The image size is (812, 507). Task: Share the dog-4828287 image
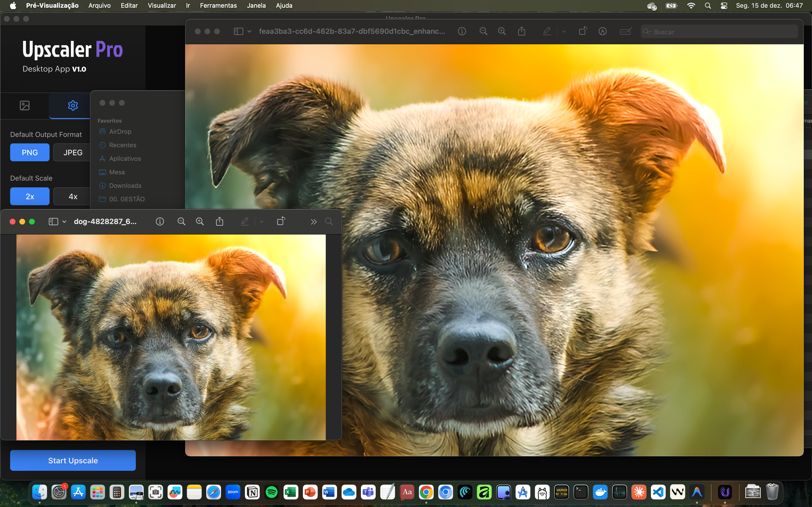click(219, 221)
